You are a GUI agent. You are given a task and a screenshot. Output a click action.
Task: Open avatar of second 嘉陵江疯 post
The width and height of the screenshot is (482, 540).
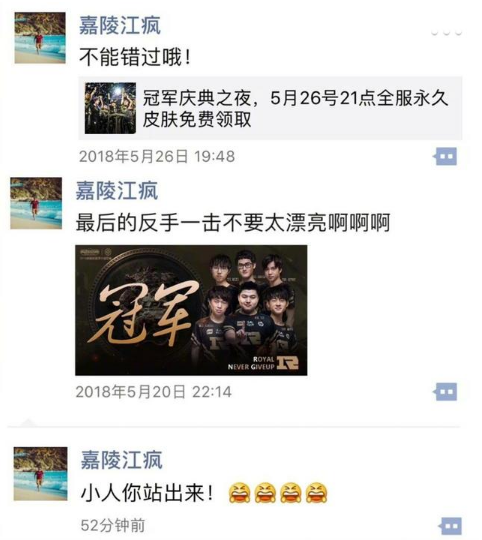point(36,203)
